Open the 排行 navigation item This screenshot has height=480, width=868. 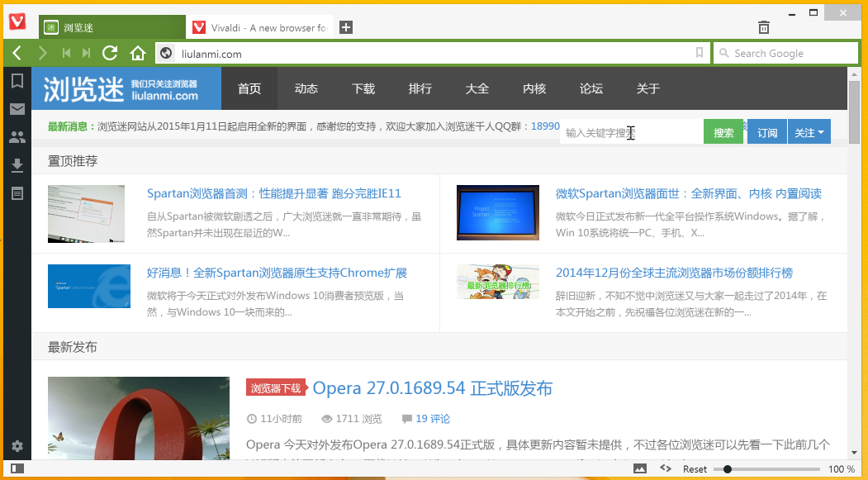(420, 88)
